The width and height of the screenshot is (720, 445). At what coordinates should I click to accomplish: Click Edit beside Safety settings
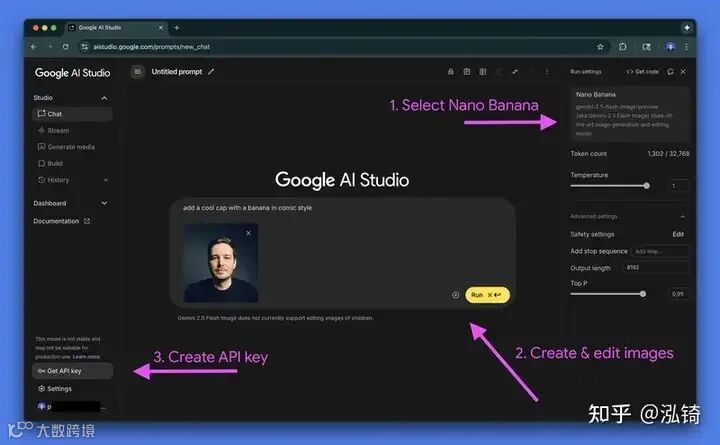click(678, 234)
